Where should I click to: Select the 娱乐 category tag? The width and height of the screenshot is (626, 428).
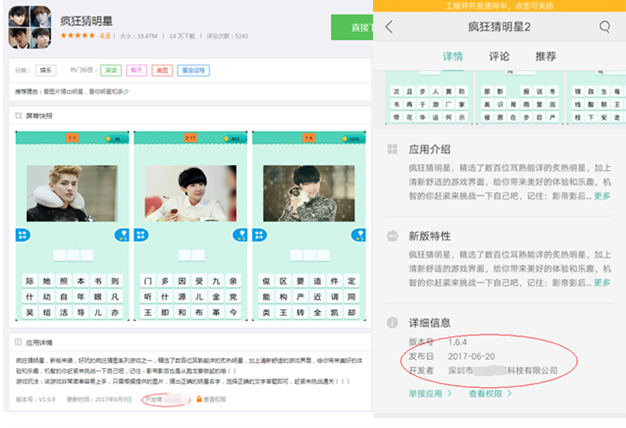pyautogui.click(x=46, y=71)
